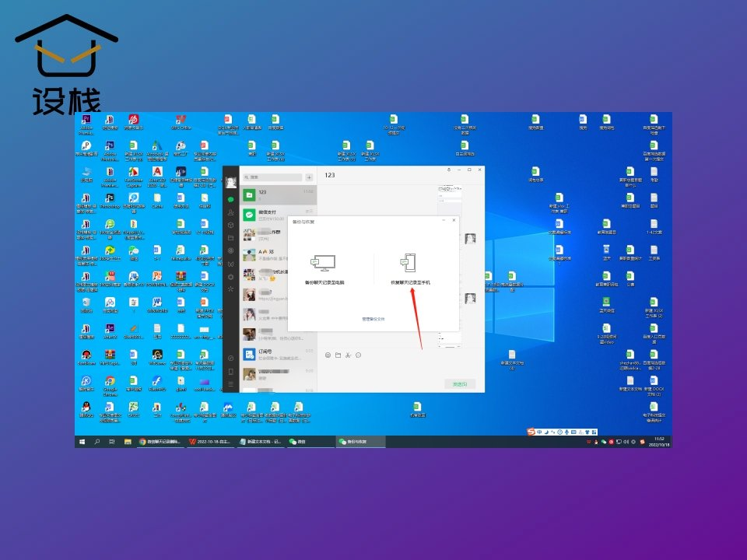The height and width of the screenshot is (560, 747).
Task: Open Contacts in the WeChat sidebar
Action: click(x=230, y=212)
